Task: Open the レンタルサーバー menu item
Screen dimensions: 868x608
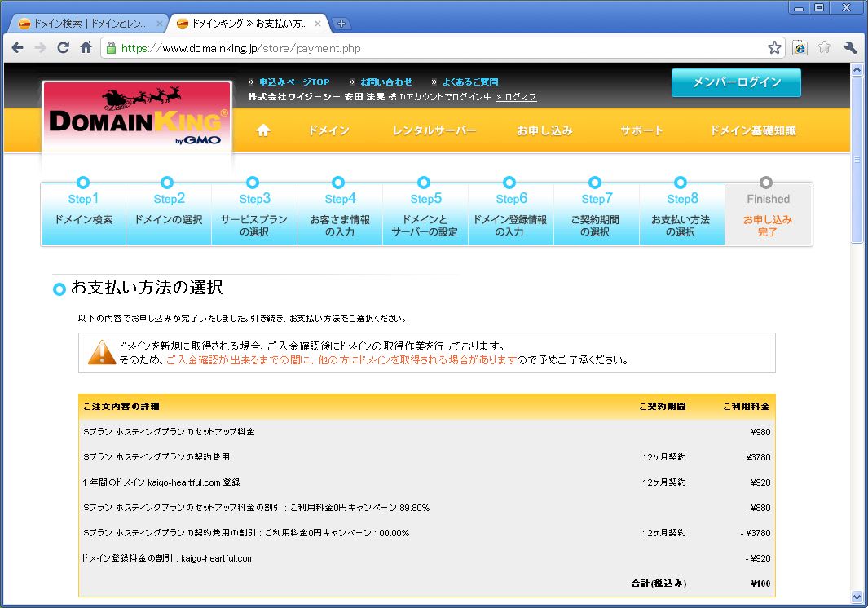Action: coord(434,130)
